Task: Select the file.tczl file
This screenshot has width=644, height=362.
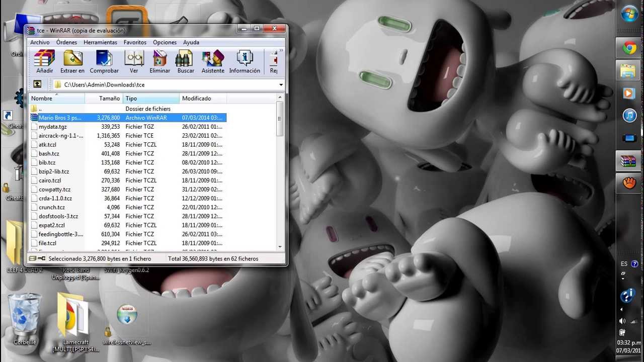Action: [128, 243]
